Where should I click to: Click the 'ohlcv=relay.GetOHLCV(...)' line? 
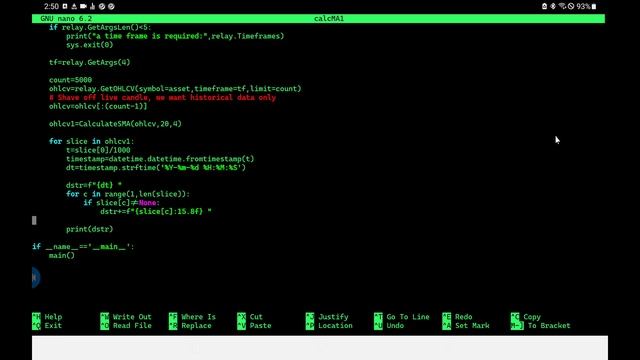point(175,89)
